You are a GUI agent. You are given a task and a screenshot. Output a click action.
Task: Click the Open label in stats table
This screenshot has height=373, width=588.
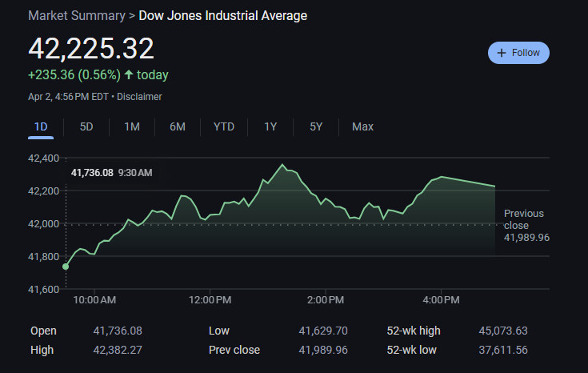pyautogui.click(x=43, y=331)
